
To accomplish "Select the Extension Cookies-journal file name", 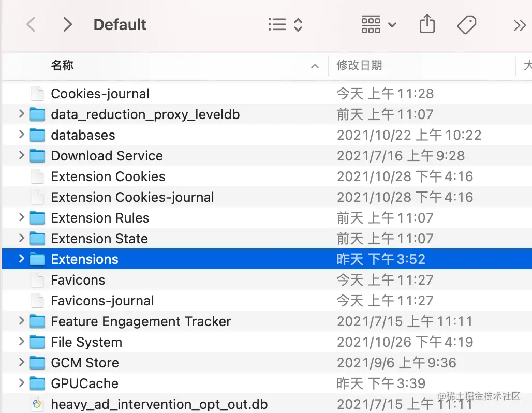I will pos(132,197).
